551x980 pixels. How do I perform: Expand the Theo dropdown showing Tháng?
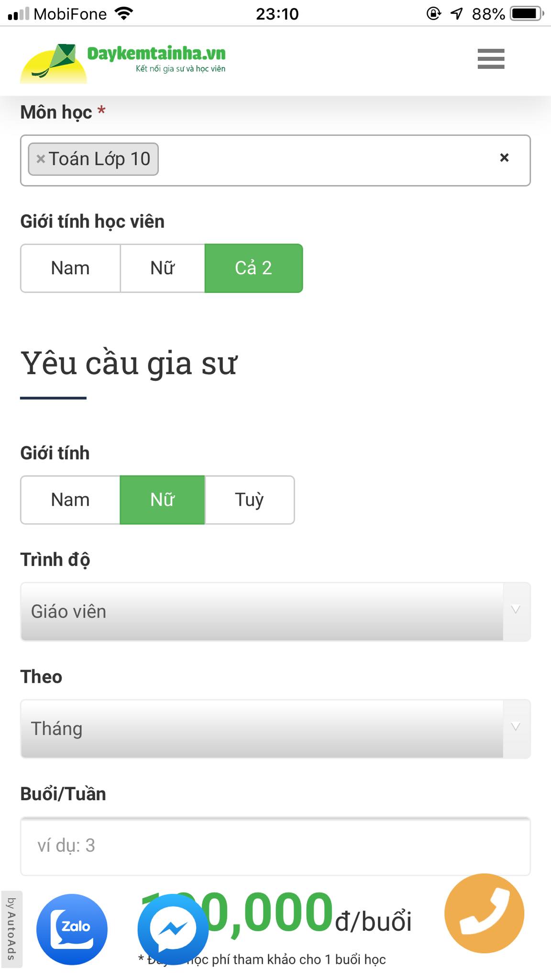pyautogui.click(x=275, y=729)
